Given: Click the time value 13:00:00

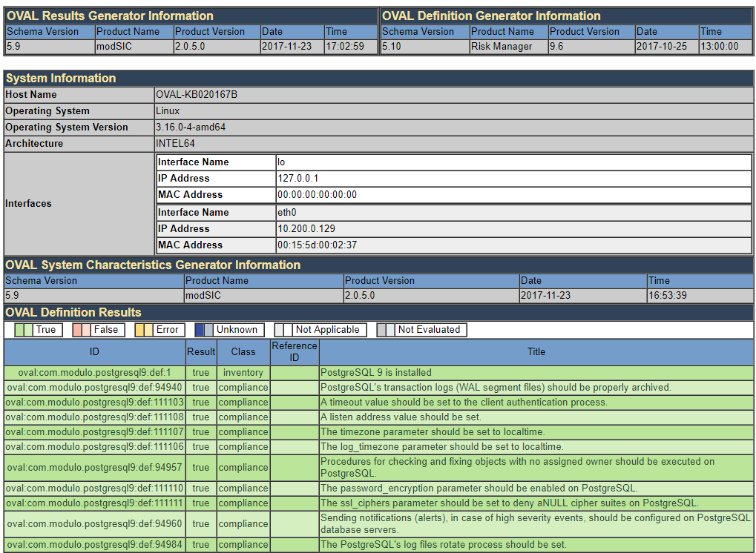Looking at the screenshot, I should click(720, 47).
